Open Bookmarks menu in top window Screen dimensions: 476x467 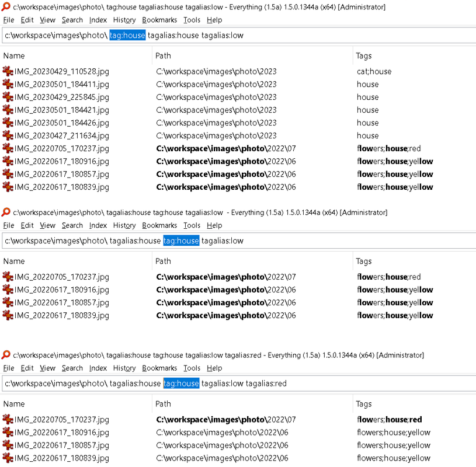click(159, 20)
